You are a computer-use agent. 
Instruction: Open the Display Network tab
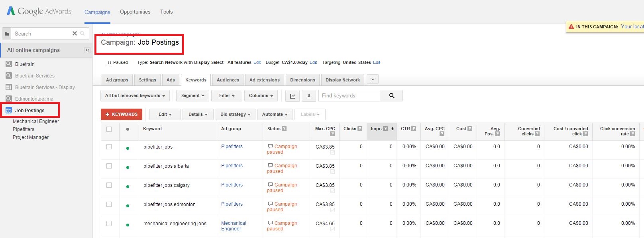click(x=343, y=80)
